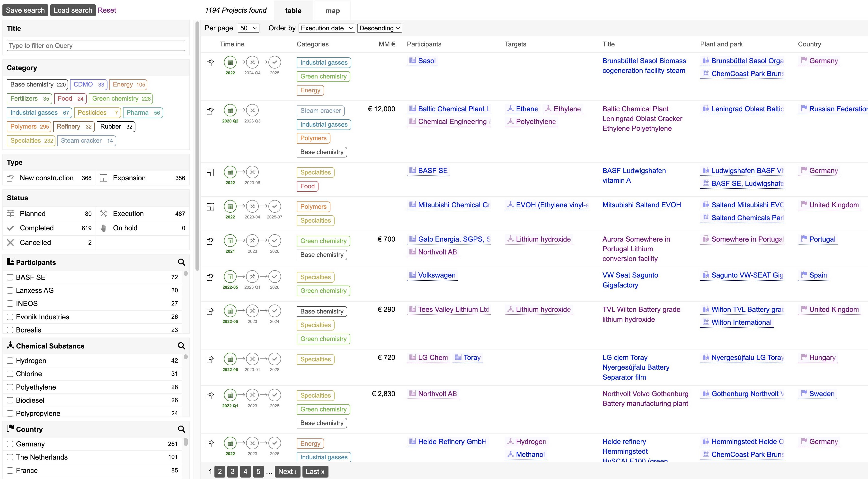Click the X icon next to Cancelled status
This screenshot has height=479, width=868.
click(10, 242)
